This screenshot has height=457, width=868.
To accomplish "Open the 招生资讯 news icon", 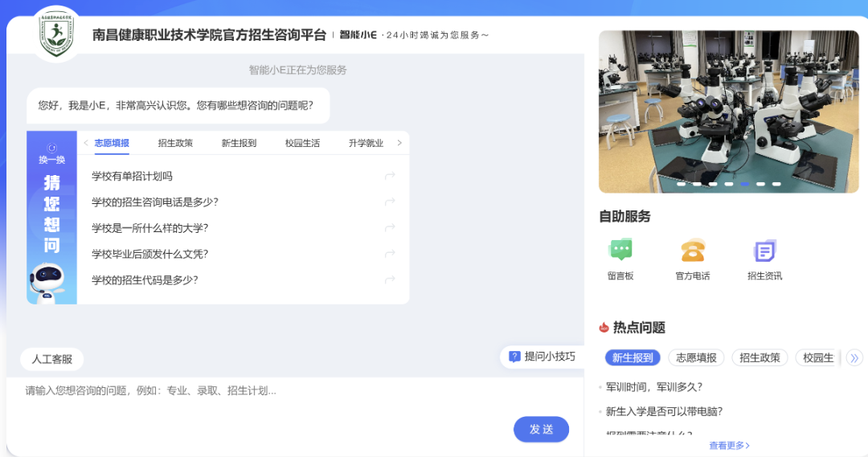I will (x=764, y=251).
